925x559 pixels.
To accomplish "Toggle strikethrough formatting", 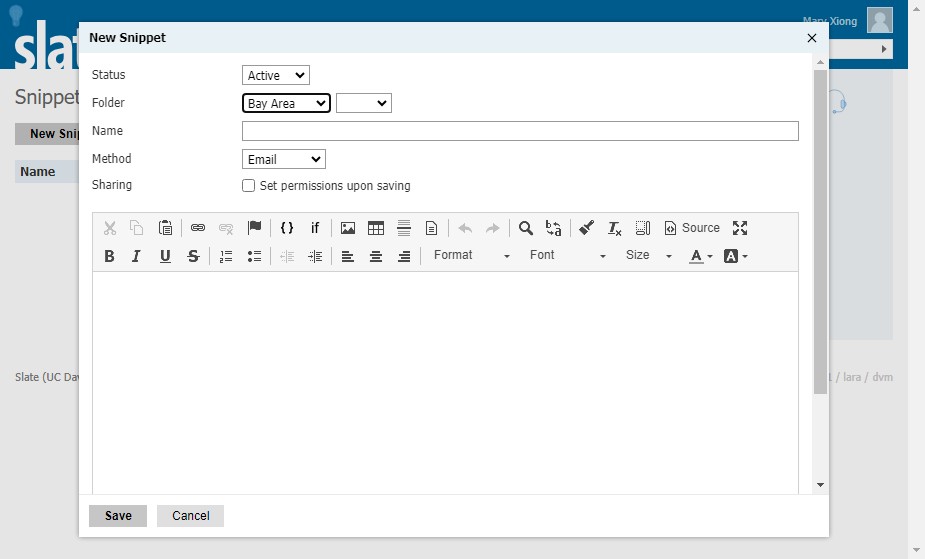I will (x=193, y=256).
